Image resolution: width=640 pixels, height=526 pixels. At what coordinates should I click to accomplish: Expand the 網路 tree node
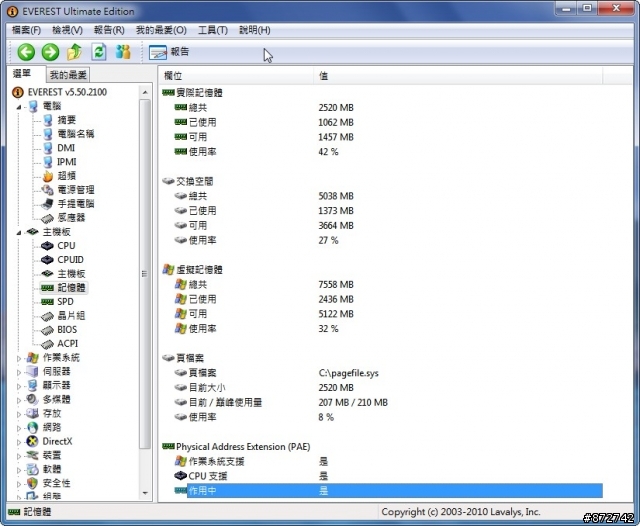click(x=19, y=428)
